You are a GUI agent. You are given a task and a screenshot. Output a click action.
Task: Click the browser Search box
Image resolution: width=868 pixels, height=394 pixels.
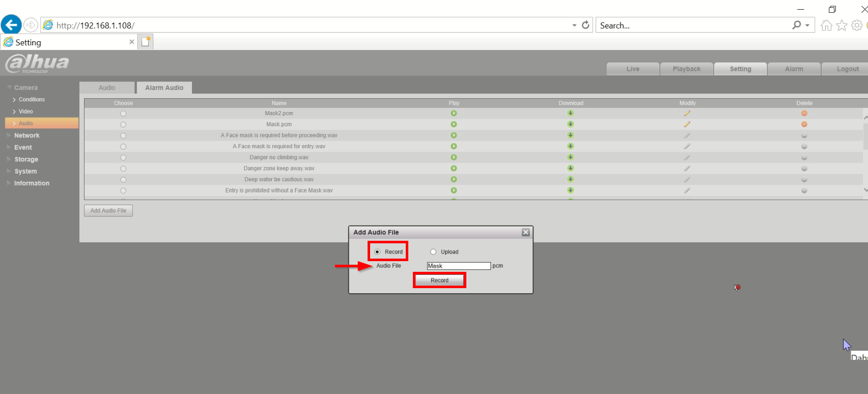[x=692, y=25]
